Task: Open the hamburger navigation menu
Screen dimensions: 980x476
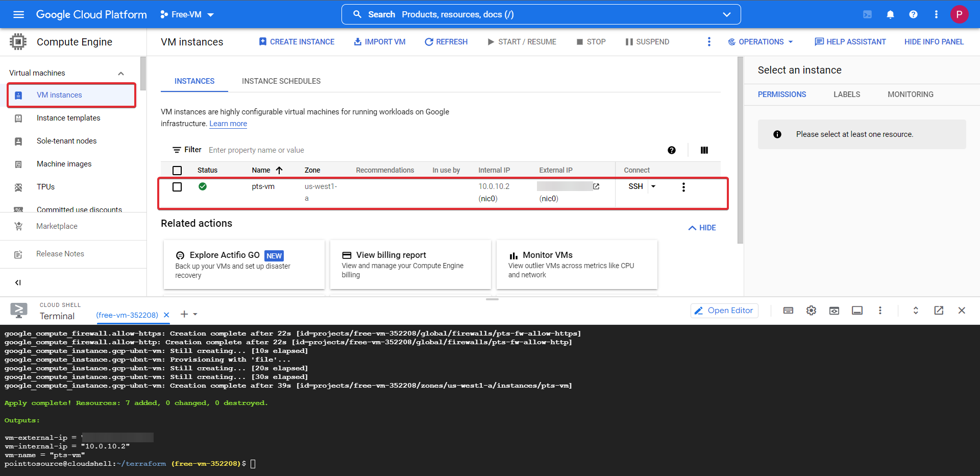Action: pyautogui.click(x=18, y=14)
